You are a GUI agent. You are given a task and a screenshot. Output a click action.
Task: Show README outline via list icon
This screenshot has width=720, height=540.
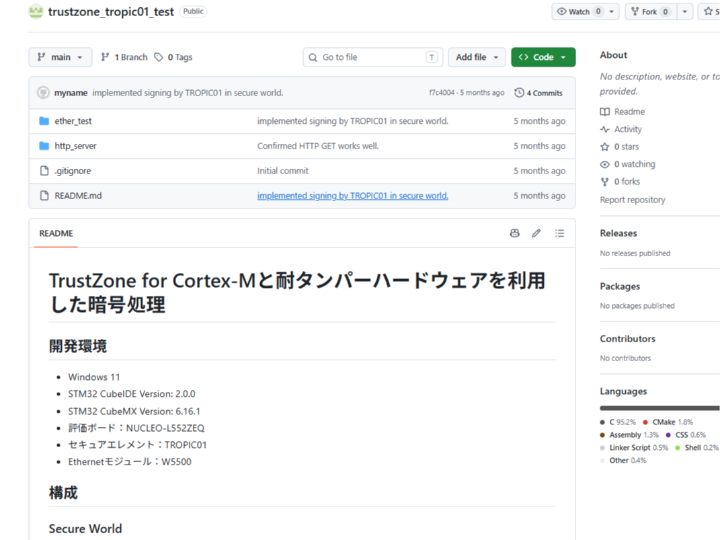pyautogui.click(x=559, y=233)
